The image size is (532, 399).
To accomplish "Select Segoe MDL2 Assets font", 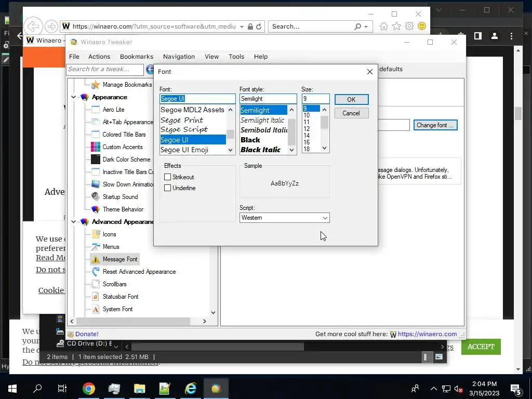I will click(192, 110).
